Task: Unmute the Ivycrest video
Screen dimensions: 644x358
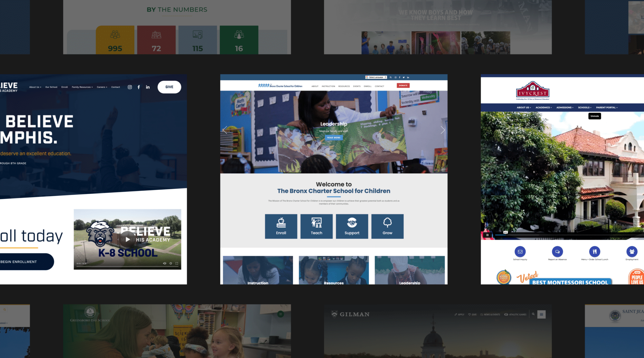Action: coord(595,116)
